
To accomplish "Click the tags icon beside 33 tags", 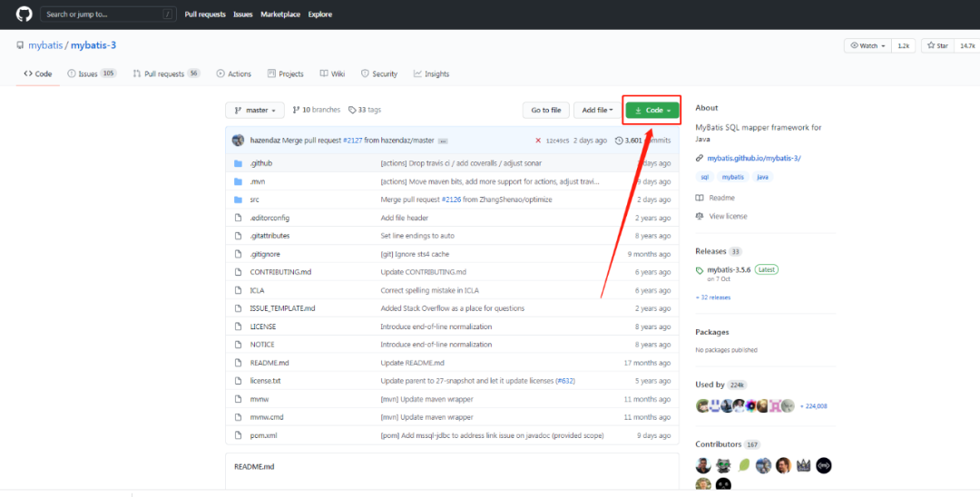I will tap(352, 110).
